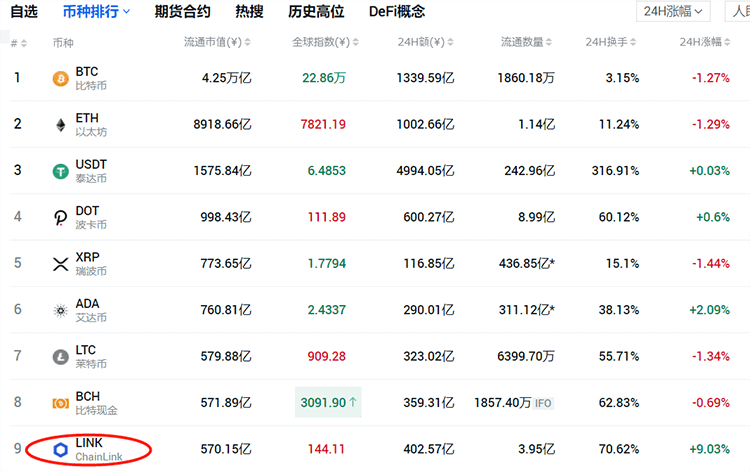The image size is (750, 471).
Task: Switch to the DeFi概念 tab
Action: 397,11
